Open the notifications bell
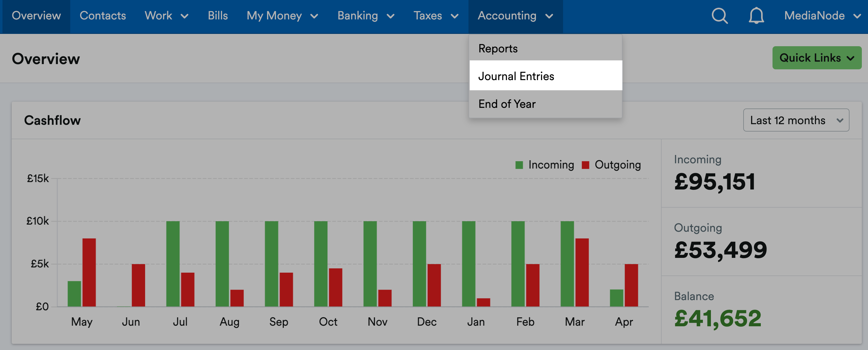The width and height of the screenshot is (868, 350). (756, 16)
